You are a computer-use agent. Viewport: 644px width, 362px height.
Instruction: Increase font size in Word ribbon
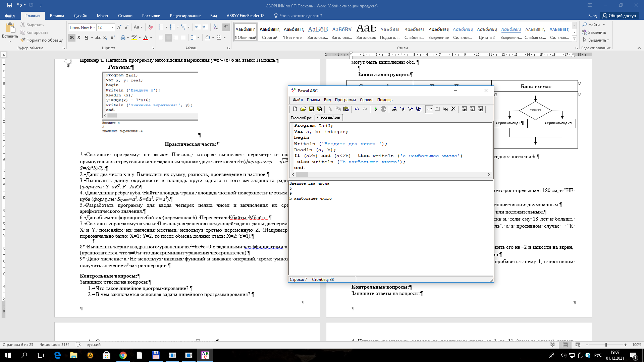point(120,27)
